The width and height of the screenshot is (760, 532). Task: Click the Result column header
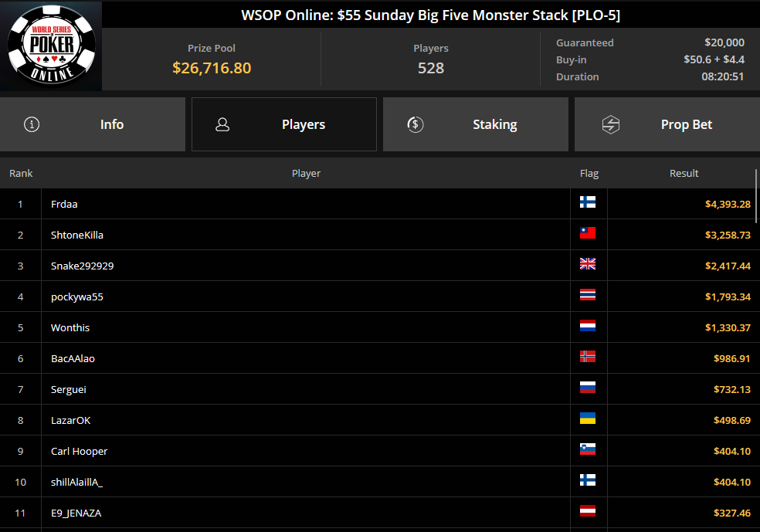click(684, 174)
